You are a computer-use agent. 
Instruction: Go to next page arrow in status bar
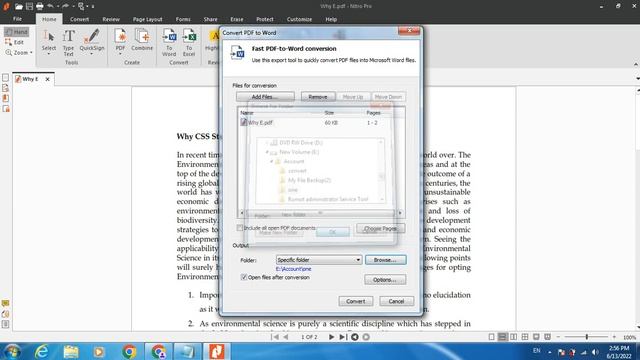pyautogui.click(x=331, y=337)
